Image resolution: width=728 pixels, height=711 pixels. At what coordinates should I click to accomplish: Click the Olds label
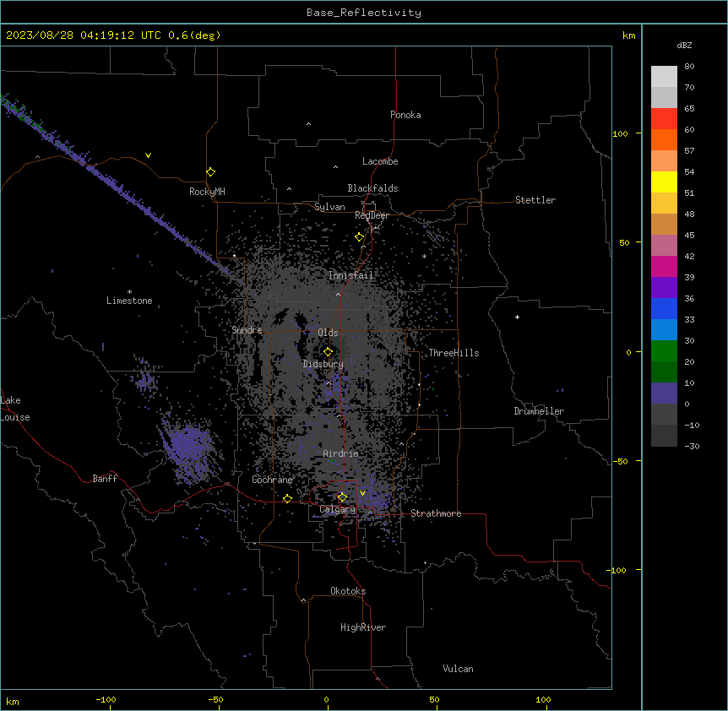click(x=328, y=333)
